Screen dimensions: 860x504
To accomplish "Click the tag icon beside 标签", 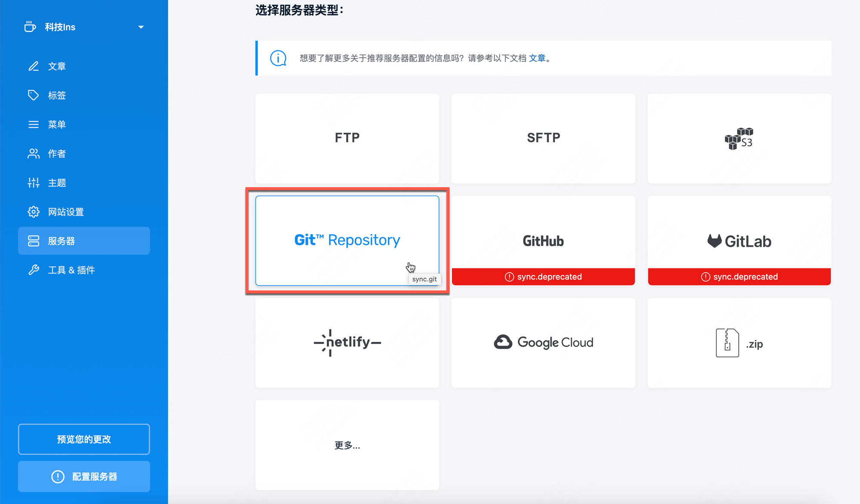I will [x=34, y=95].
